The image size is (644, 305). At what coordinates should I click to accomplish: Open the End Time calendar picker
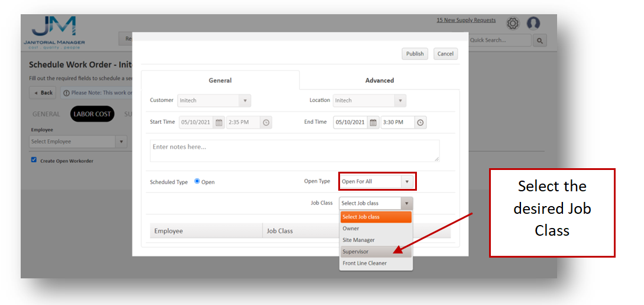click(x=373, y=123)
